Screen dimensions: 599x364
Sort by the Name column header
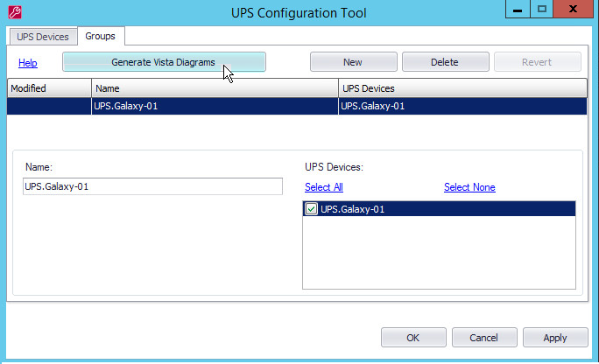click(x=215, y=88)
